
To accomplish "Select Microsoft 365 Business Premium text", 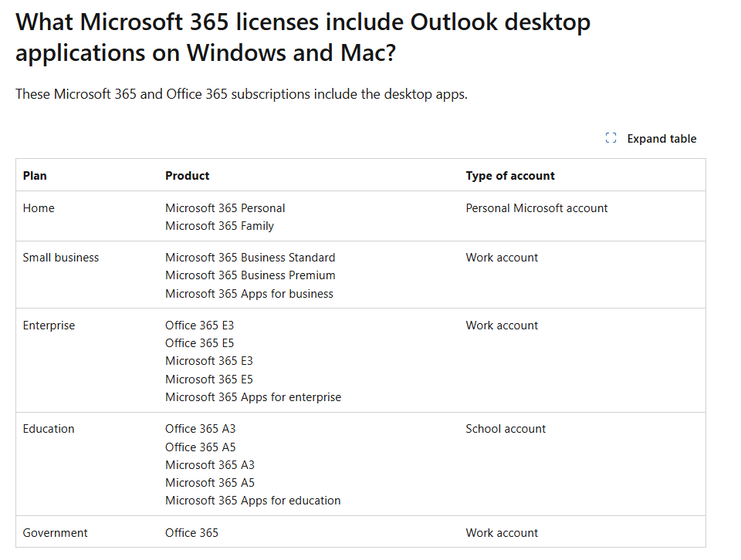I will click(250, 275).
